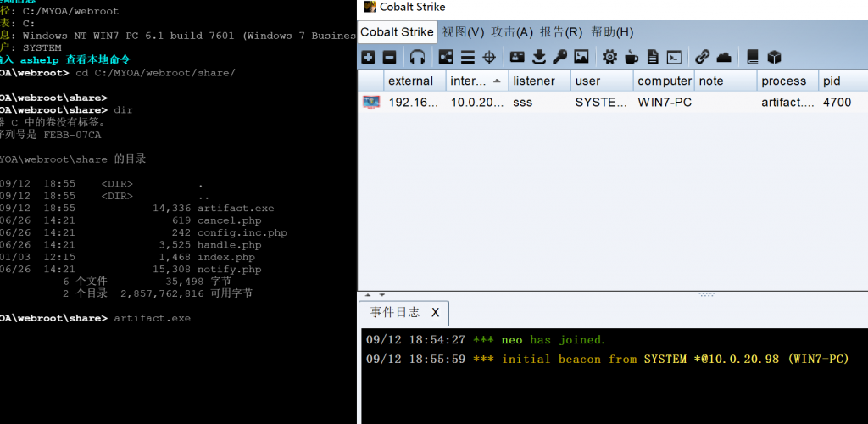Sort sessions by user column header
This screenshot has height=424, width=868.
603,81
